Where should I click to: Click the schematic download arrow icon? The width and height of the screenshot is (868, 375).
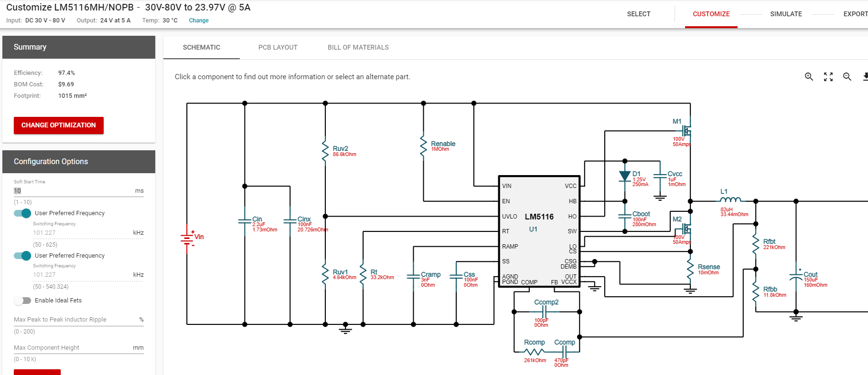click(865, 77)
